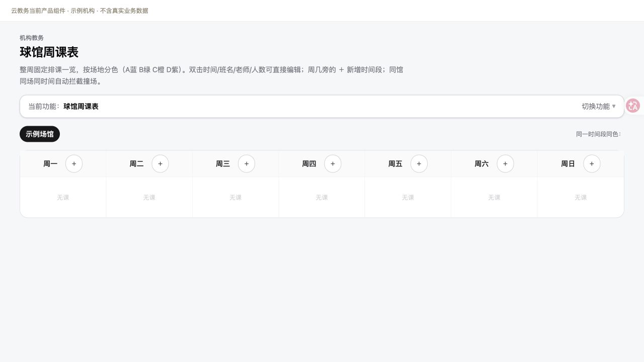Add a time slot for 周五
Image resolution: width=644 pixels, height=362 pixels.
[x=419, y=164]
